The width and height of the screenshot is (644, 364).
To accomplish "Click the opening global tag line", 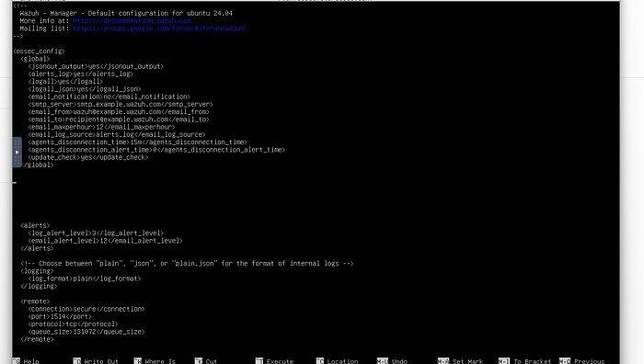I will click(x=35, y=59).
